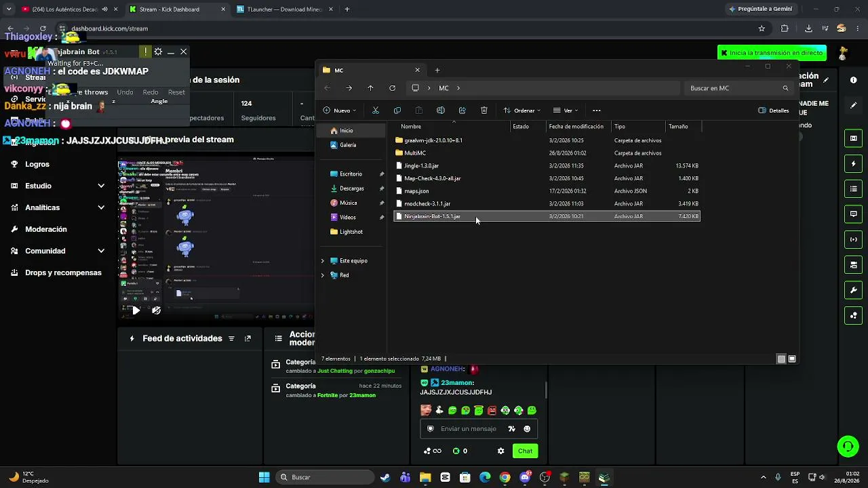Viewport: 868px width, 488px height.
Task: Open Google Chrome from the taskbar
Action: coord(505,477)
